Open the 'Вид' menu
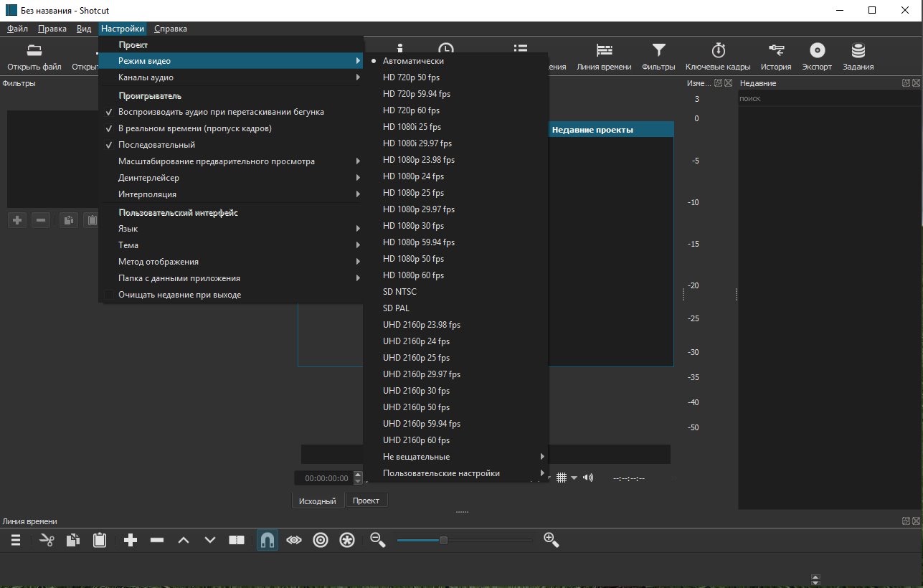Viewport: 923px width, 588px height. point(84,29)
